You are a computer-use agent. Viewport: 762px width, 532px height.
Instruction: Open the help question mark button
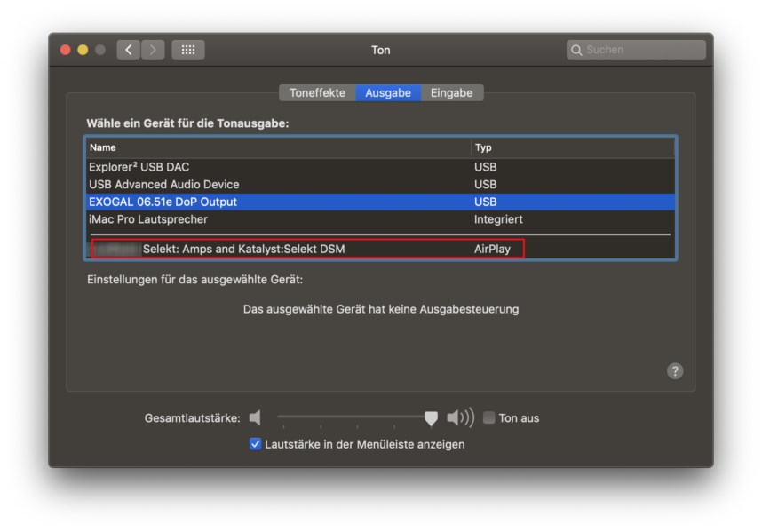pyautogui.click(x=675, y=370)
